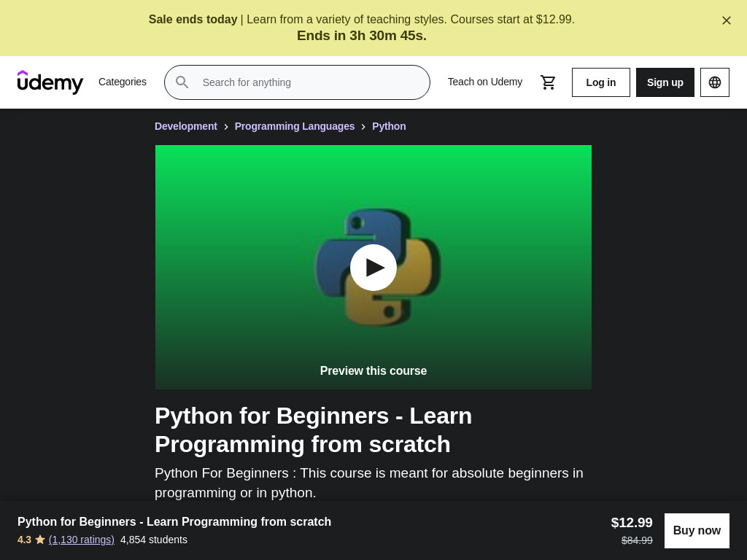Click the main course title heading

point(313,430)
